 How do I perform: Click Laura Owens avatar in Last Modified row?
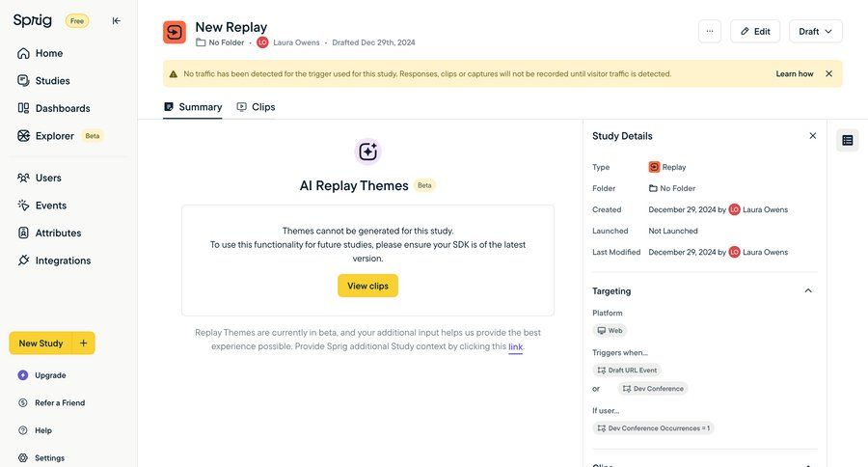coord(735,252)
